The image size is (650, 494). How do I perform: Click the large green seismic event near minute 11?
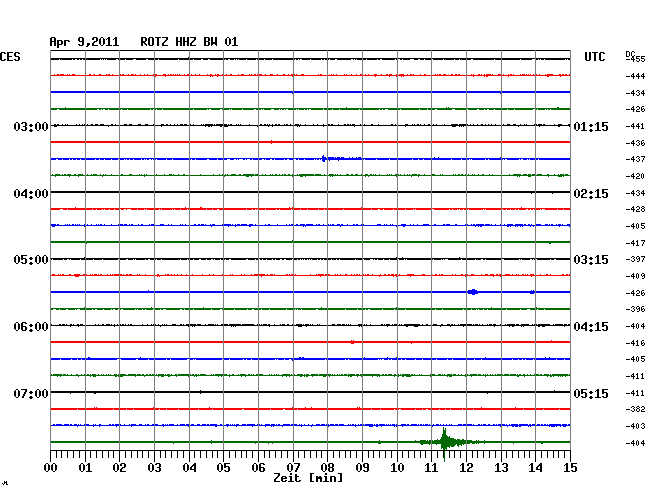click(444, 443)
